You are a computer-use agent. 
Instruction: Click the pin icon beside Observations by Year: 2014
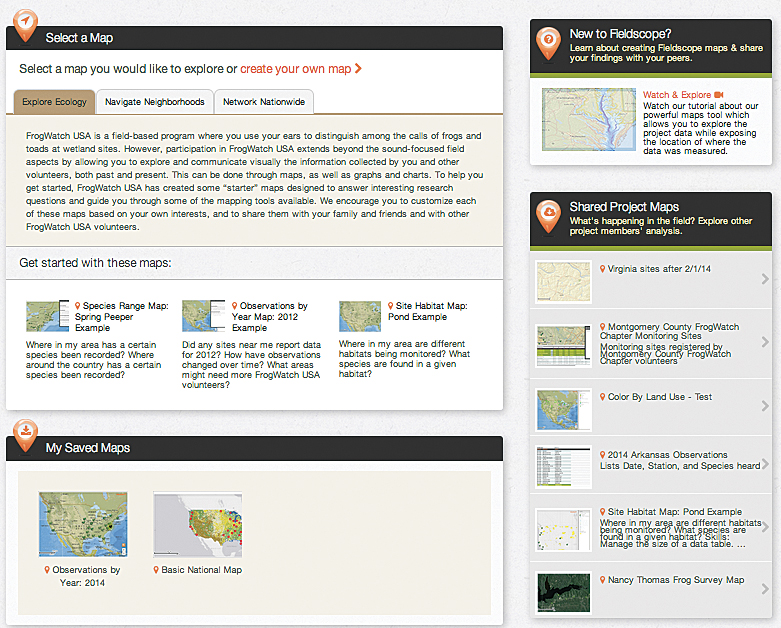tap(47, 570)
